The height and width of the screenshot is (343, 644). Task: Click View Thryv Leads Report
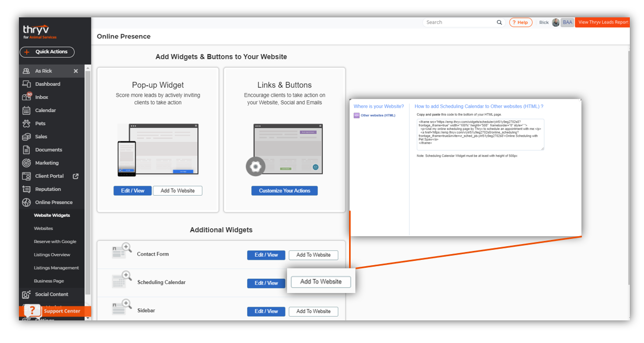[x=602, y=22]
